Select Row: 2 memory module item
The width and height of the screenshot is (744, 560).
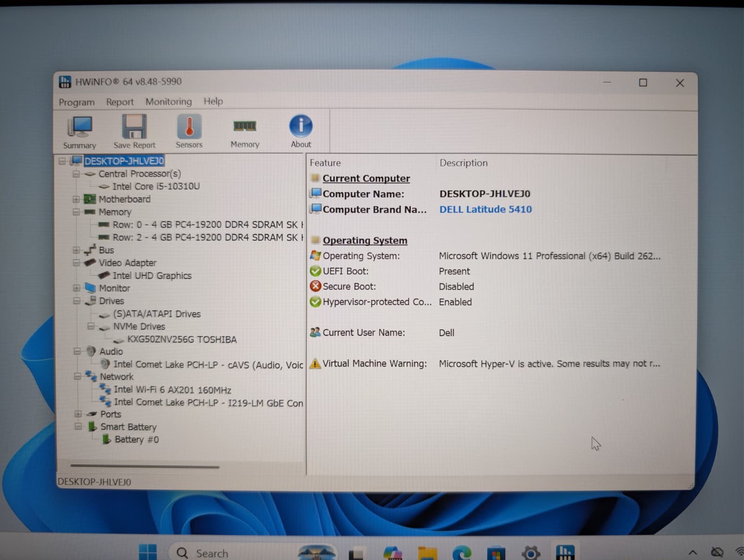click(208, 237)
